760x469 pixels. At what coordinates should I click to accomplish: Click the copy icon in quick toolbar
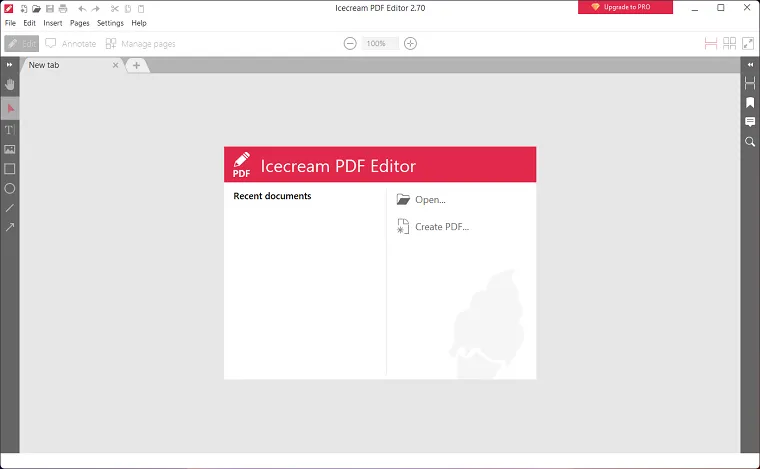pos(127,8)
